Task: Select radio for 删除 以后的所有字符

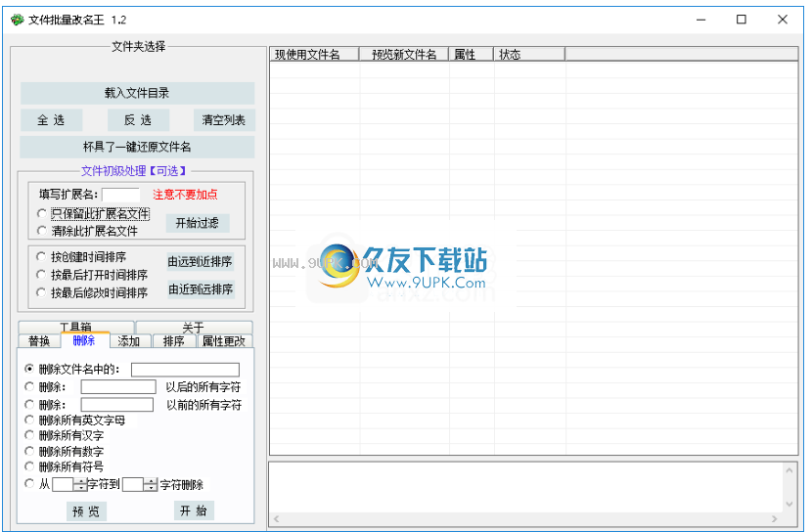Action: tap(29, 386)
